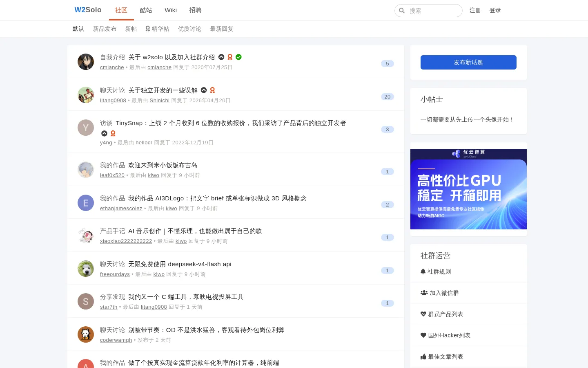This screenshot has width=588, height=368.
Task: Select the 最新回复 filter tab
Action: tap(222, 29)
